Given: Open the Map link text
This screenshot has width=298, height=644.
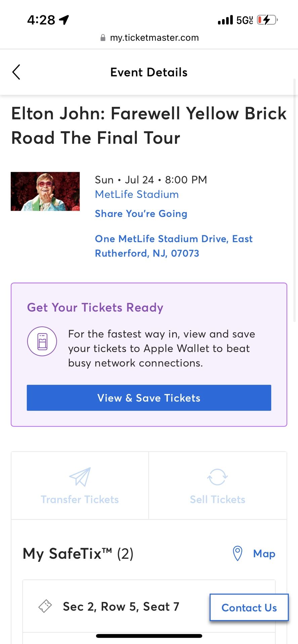Looking at the screenshot, I should pyautogui.click(x=264, y=553).
